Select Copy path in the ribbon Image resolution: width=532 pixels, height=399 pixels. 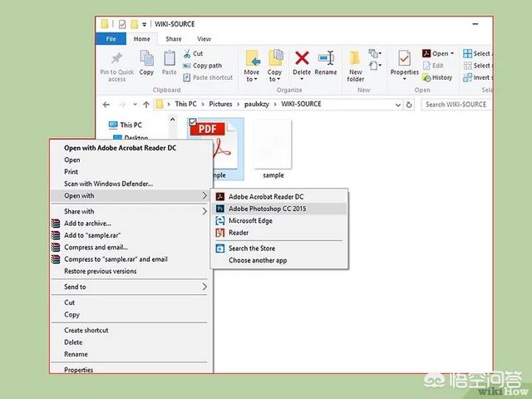202,66
